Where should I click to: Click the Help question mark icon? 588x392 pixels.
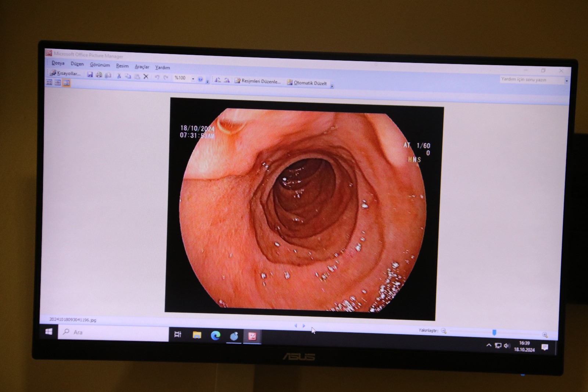click(200, 79)
